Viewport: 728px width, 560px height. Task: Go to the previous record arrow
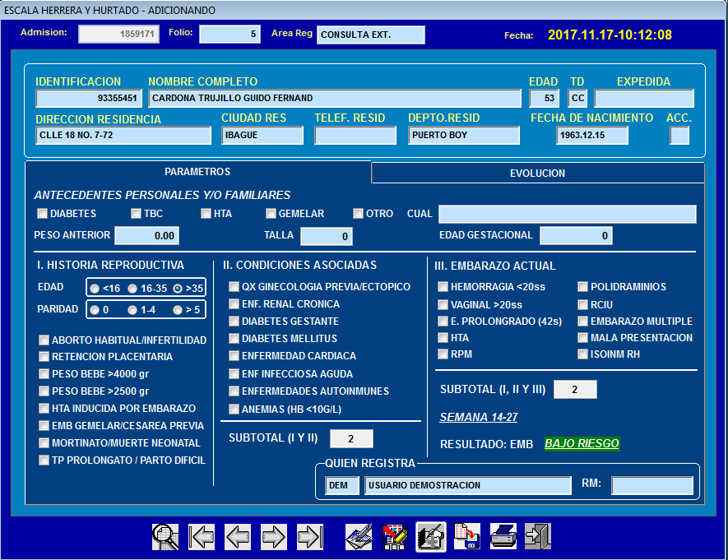pyautogui.click(x=238, y=537)
